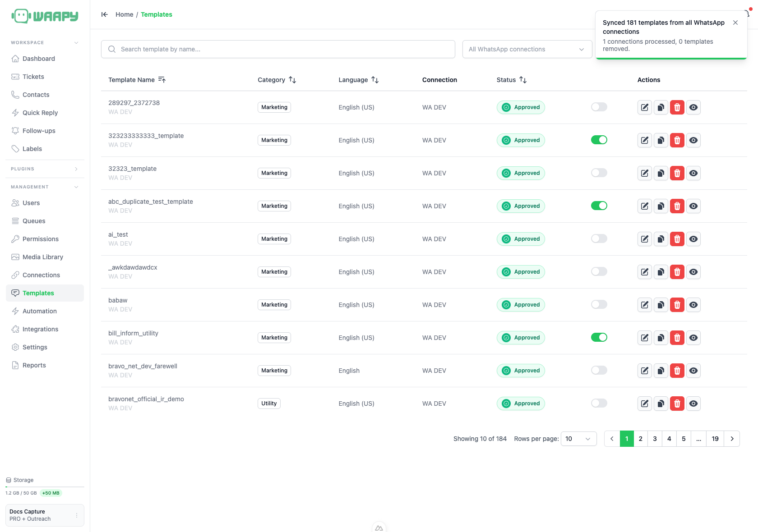758x532 pixels.
Task: Collapse the Management section
Action: coord(45,187)
